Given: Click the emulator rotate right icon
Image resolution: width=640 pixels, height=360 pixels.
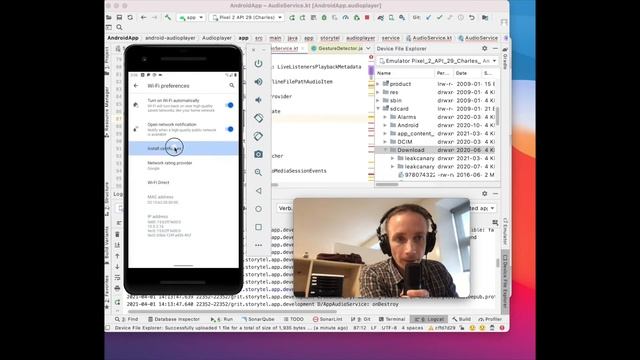Looking at the screenshot, I should coord(258,136).
